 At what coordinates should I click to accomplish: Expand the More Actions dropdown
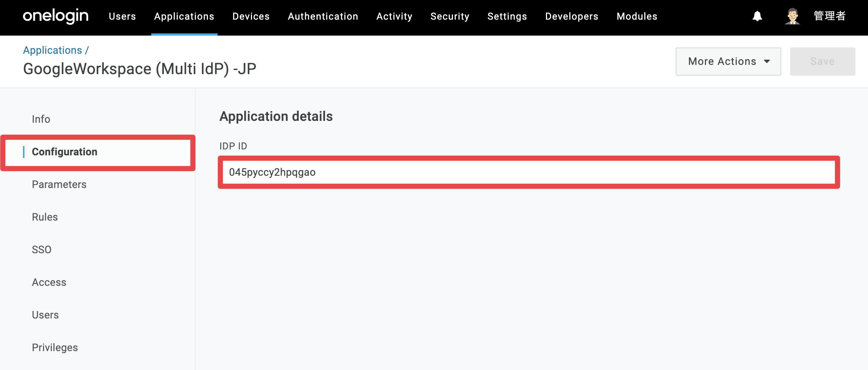click(x=728, y=62)
